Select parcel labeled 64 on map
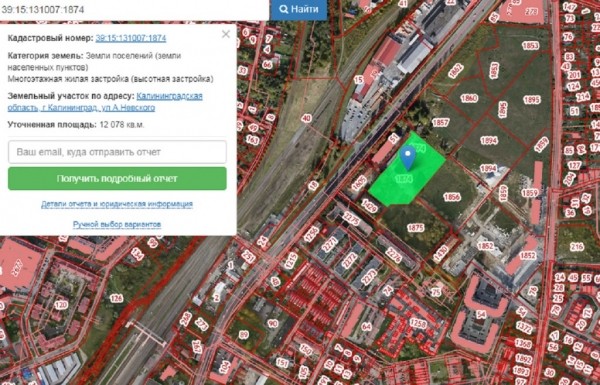 [366, 326]
